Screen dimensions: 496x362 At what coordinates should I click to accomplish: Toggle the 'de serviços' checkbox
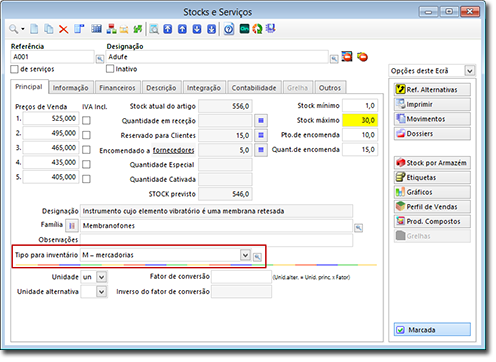point(14,69)
